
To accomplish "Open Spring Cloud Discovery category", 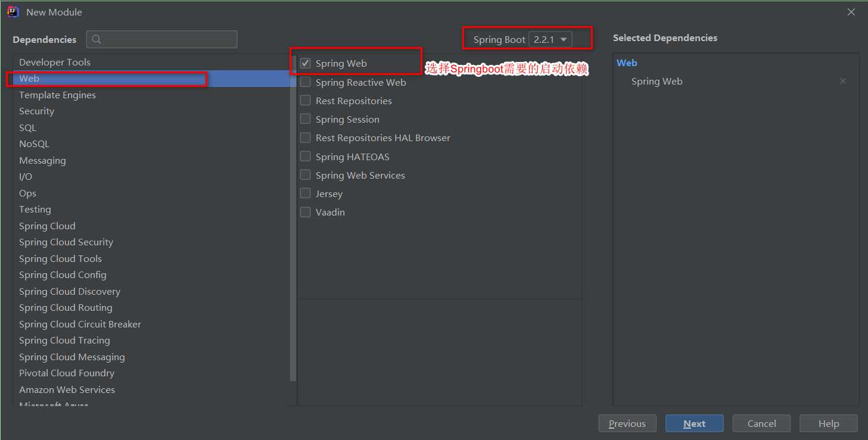I will 151,291.
